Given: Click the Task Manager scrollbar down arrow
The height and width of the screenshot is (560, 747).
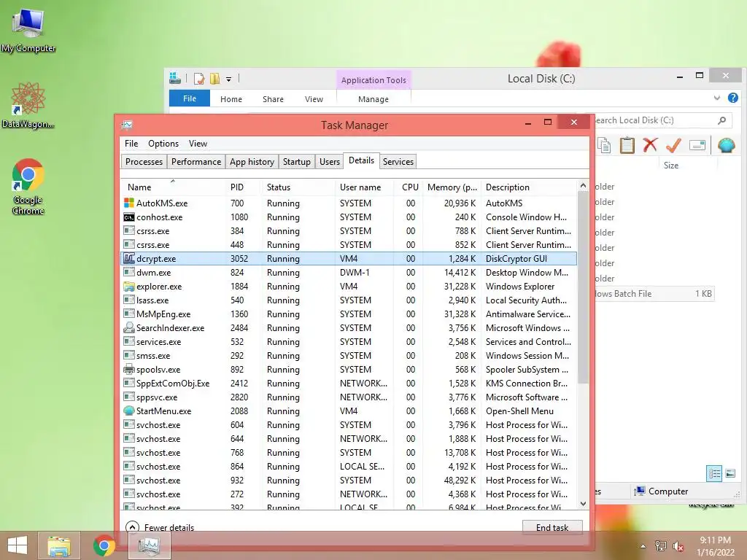Looking at the screenshot, I should (x=583, y=504).
